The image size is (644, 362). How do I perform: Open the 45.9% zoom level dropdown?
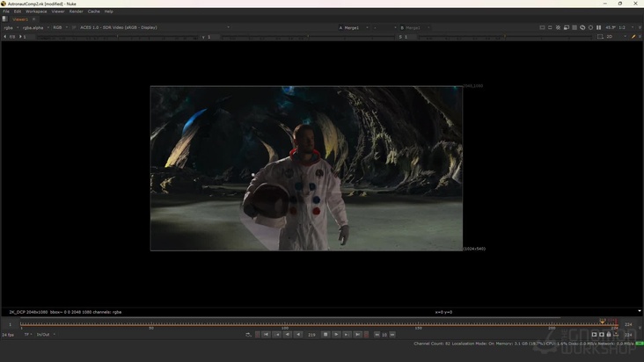point(611,27)
